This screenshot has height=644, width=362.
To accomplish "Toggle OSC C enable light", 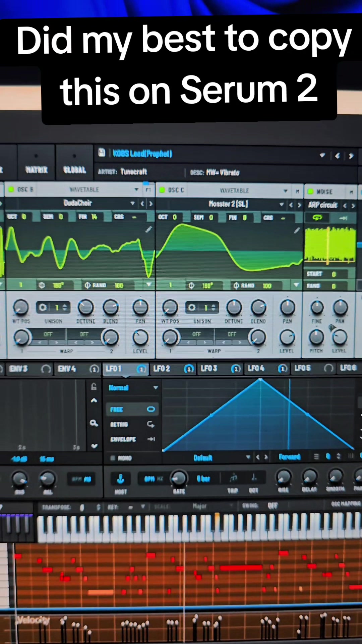I will 162,190.
